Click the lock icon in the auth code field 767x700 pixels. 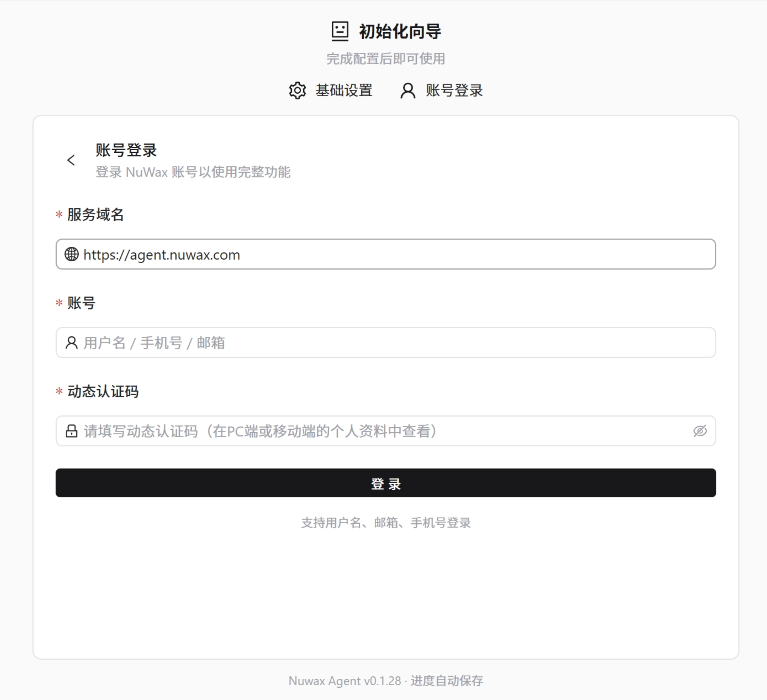coord(72,431)
